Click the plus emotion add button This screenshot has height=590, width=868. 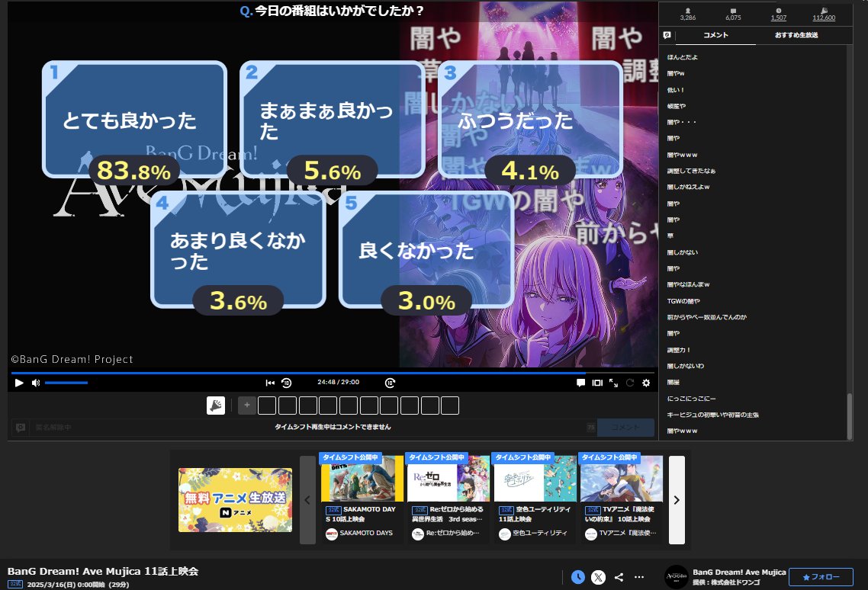pos(247,406)
